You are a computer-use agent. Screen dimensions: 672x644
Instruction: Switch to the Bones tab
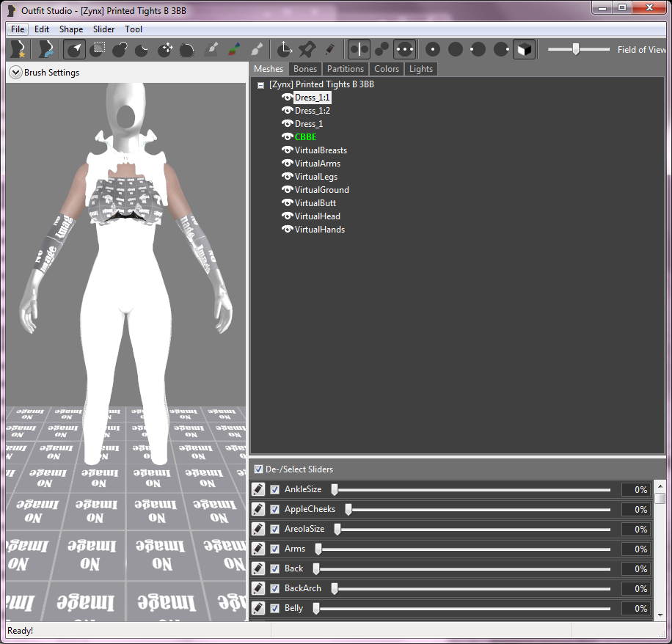(305, 69)
